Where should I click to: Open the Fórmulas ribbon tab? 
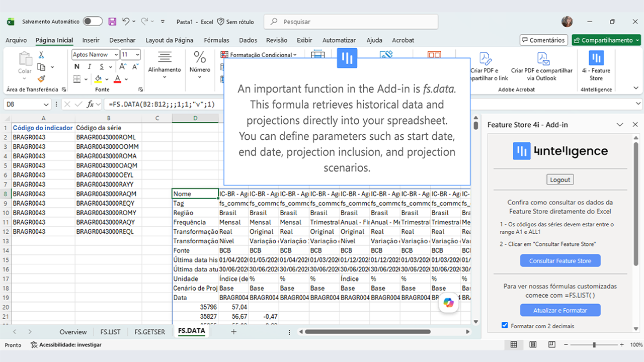216,40
